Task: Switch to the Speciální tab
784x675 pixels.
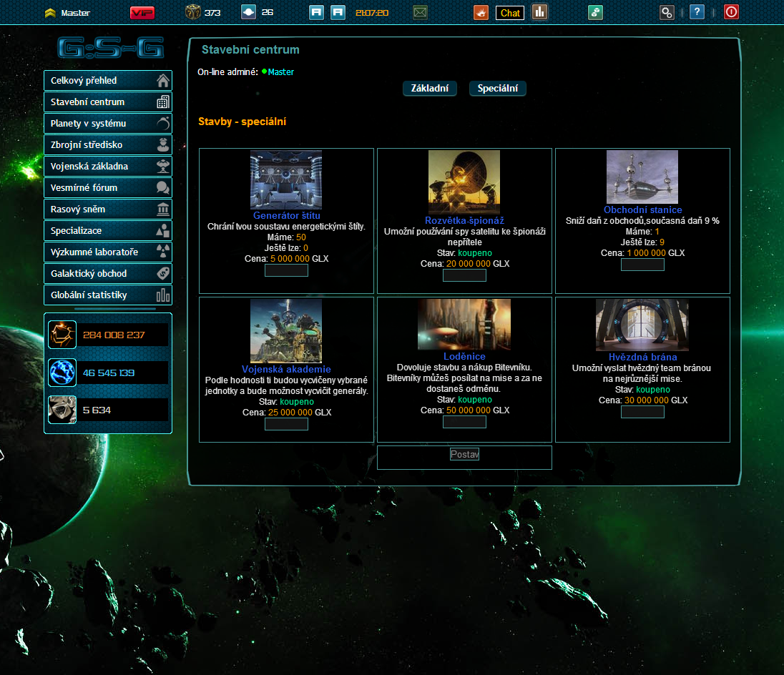Action: point(497,89)
